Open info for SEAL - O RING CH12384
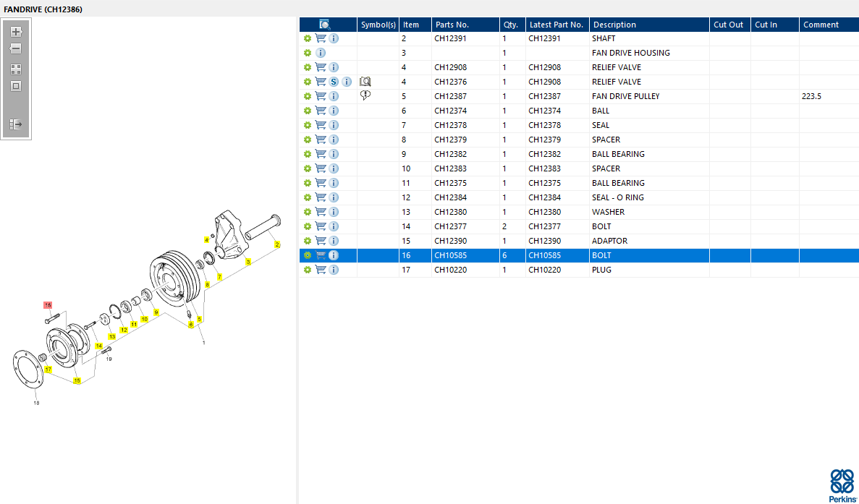The image size is (859, 504). (x=334, y=197)
